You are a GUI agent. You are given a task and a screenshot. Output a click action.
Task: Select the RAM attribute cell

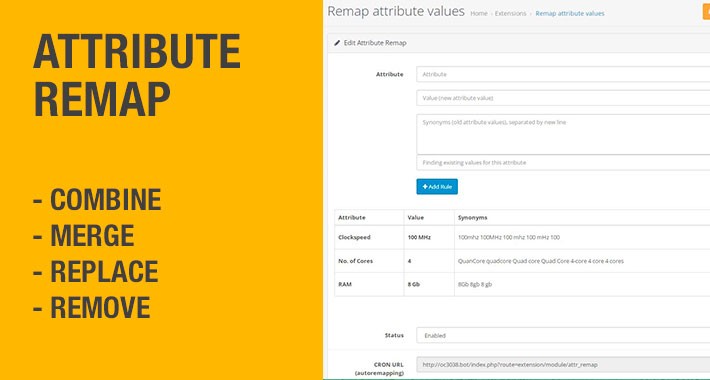click(369, 284)
